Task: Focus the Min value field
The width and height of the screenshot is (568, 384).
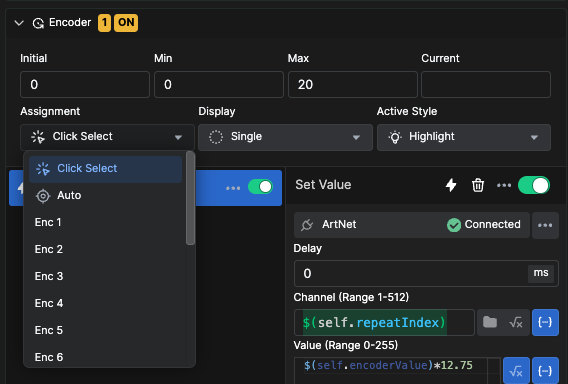Action: pos(219,84)
